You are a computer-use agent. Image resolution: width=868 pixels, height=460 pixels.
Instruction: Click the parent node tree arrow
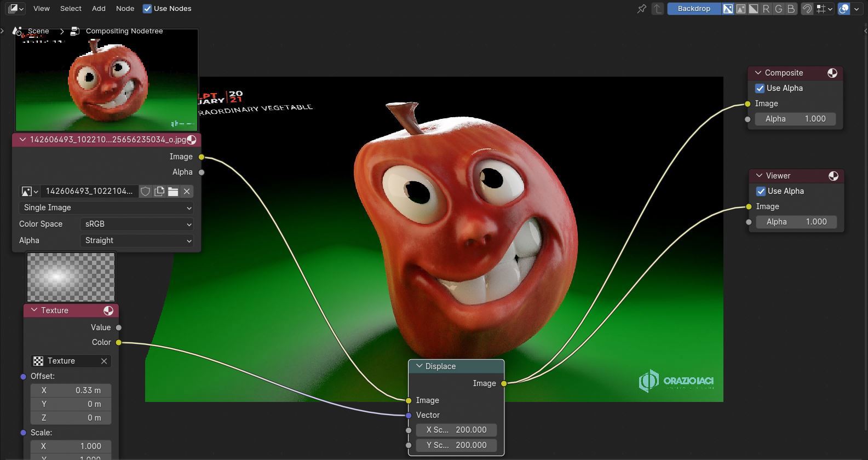658,8
